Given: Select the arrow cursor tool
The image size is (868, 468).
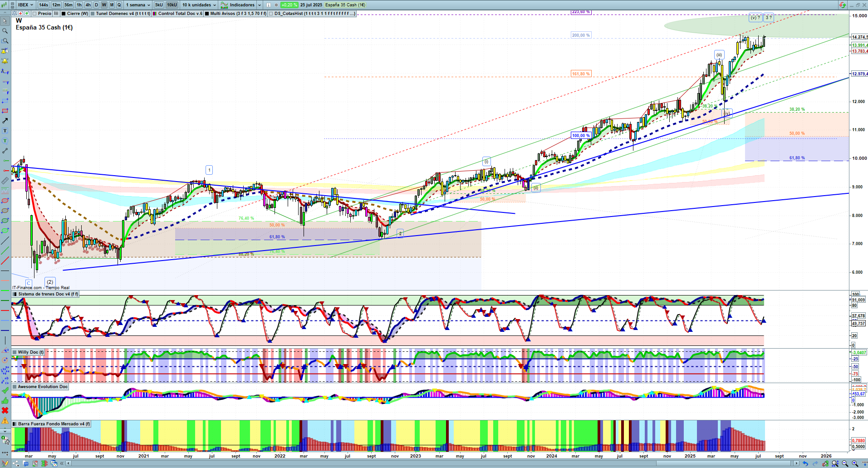Looking at the screenshot, I should point(5,21).
